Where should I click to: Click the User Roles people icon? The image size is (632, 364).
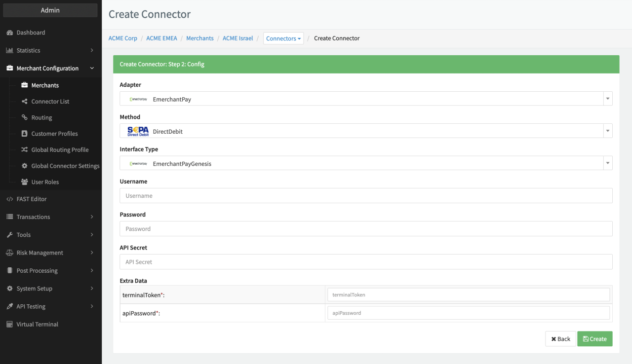click(25, 182)
